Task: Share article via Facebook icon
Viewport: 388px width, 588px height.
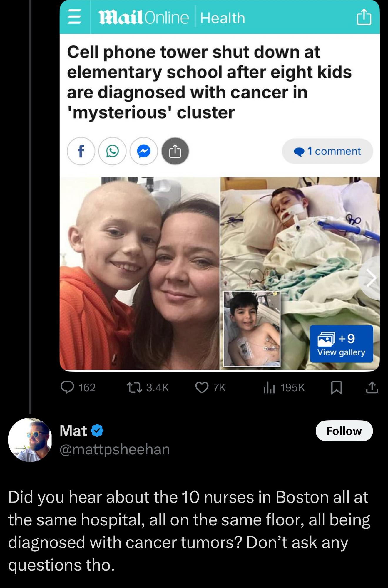Action: point(81,151)
